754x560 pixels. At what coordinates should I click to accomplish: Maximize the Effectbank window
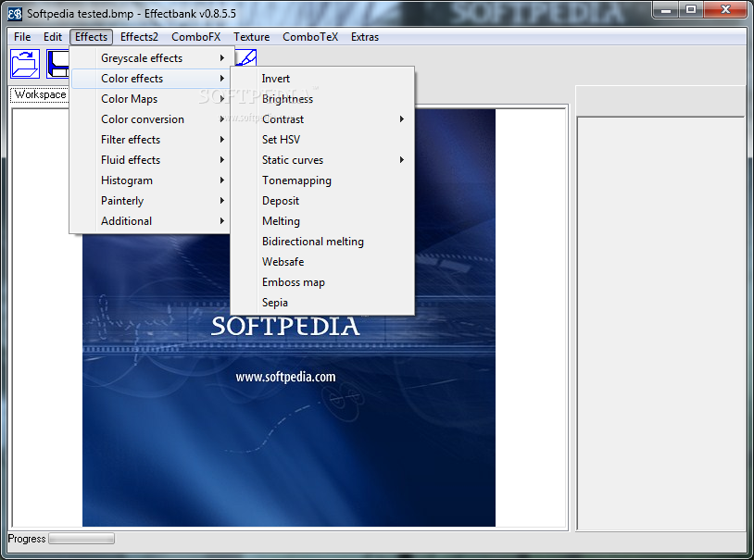[x=691, y=10]
